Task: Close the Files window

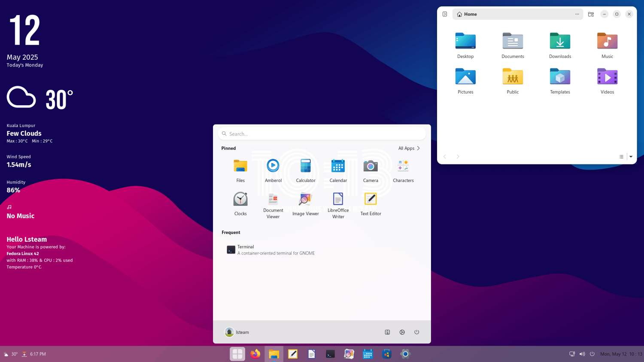Action: point(629,14)
